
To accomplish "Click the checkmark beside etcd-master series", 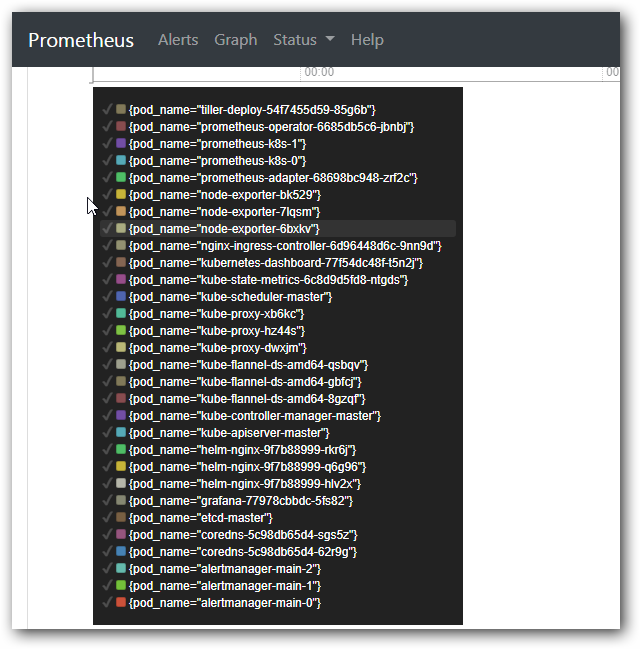I will click(106, 517).
